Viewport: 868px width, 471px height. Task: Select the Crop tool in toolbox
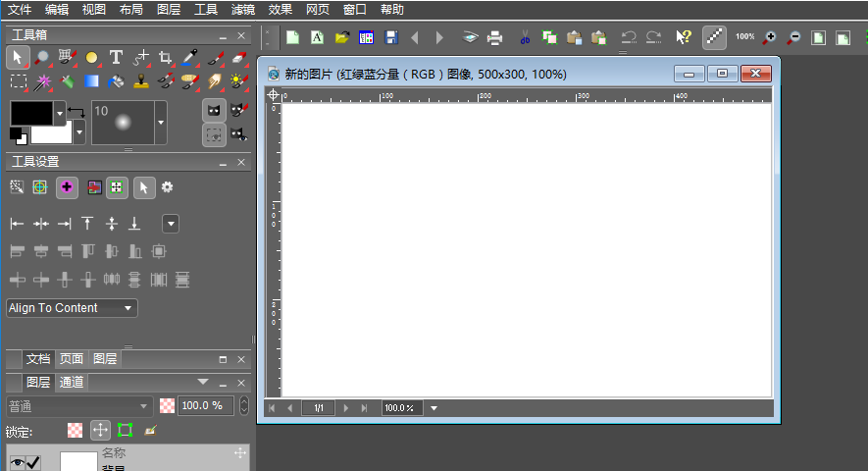[165, 57]
